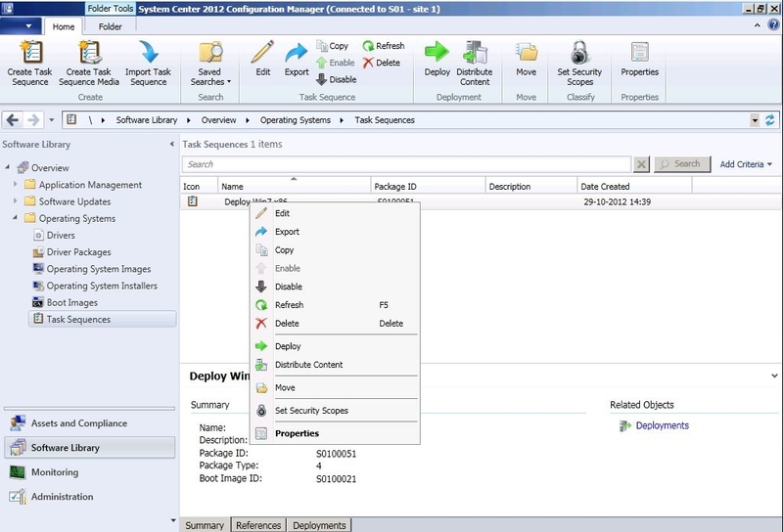Screen dimensions: 783x532
Task: Switch to the Monitoring workspace
Action: click(54, 472)
